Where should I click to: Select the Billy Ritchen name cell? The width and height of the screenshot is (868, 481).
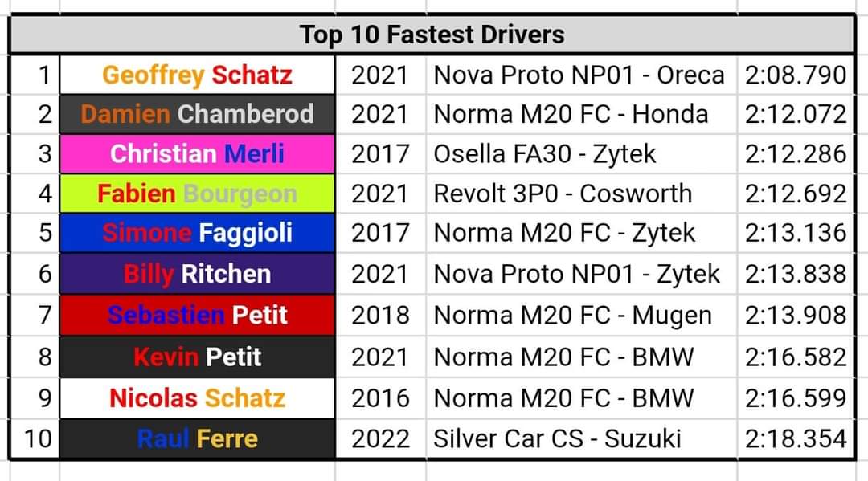(x=197, y=274)
